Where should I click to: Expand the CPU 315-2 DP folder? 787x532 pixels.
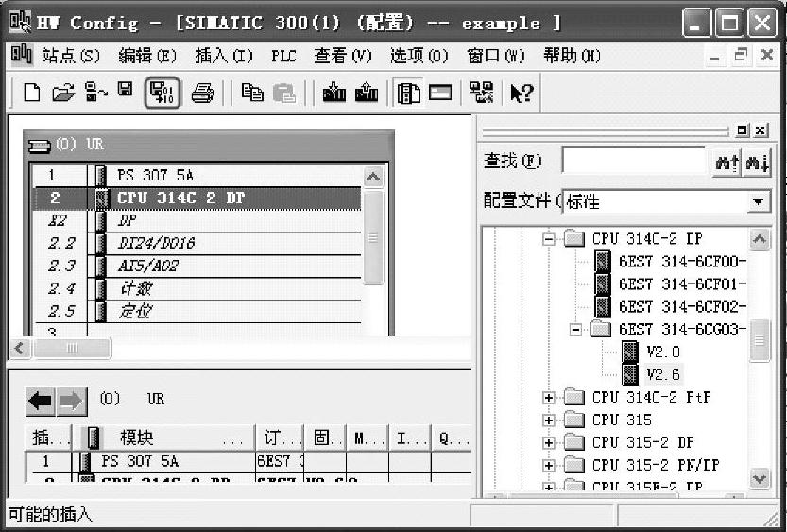click(x=549, y=442)
